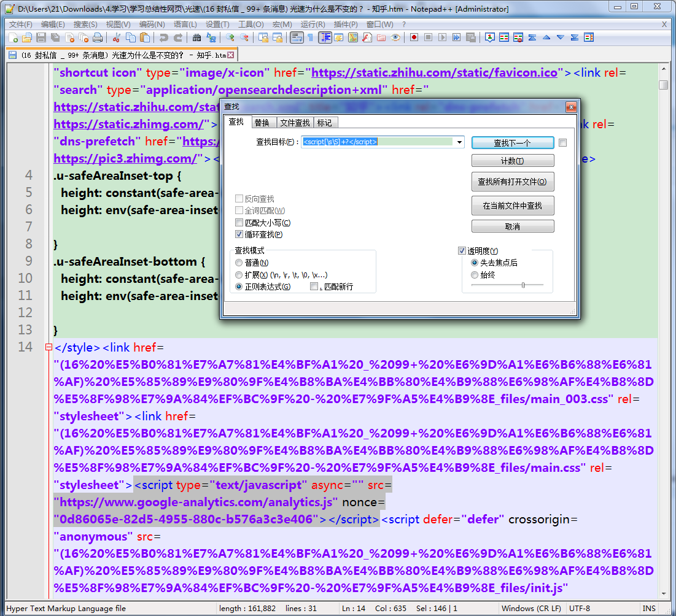Cut selection with the scissors icon

[x=117, y=38]
